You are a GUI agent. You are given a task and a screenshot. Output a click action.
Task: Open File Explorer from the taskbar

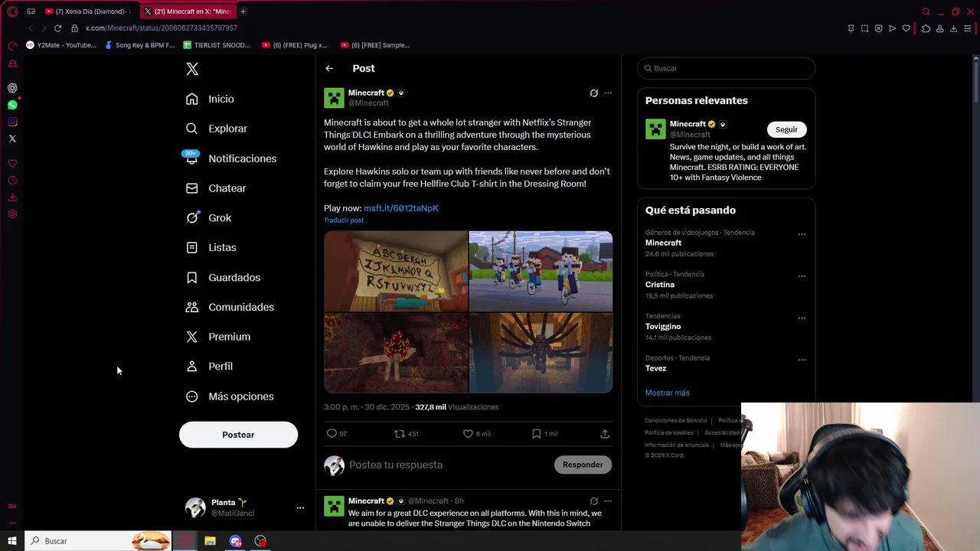tap(210, 541)
